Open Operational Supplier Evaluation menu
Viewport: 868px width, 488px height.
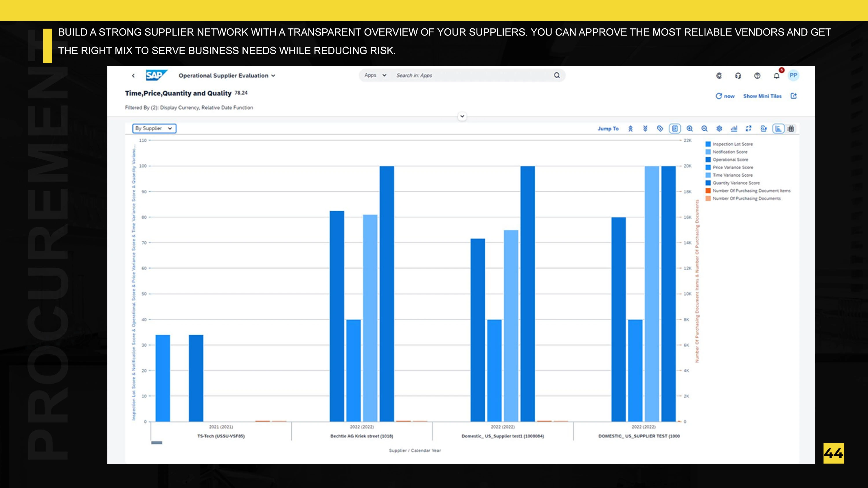click(x=227, y=75)
